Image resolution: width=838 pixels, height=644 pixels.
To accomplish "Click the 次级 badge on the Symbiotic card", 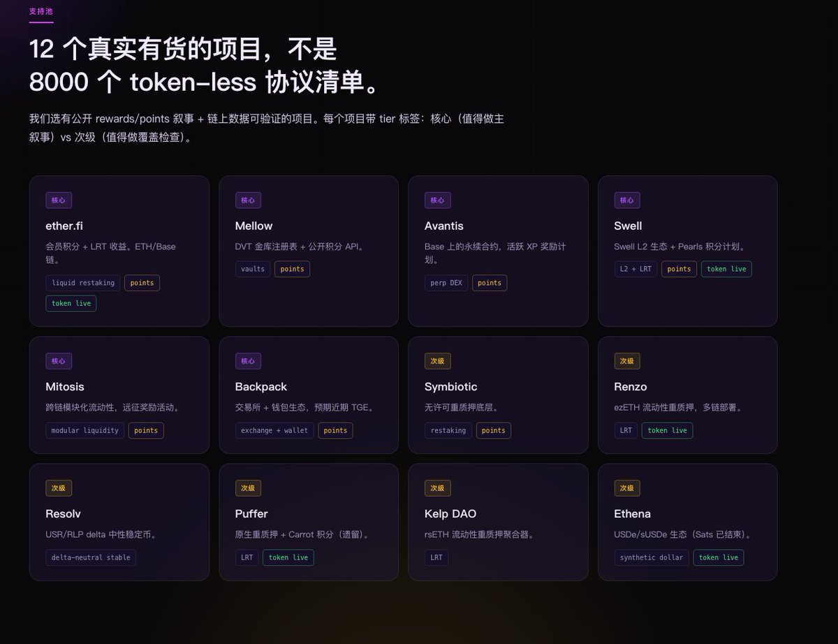I will pos(438,361).
